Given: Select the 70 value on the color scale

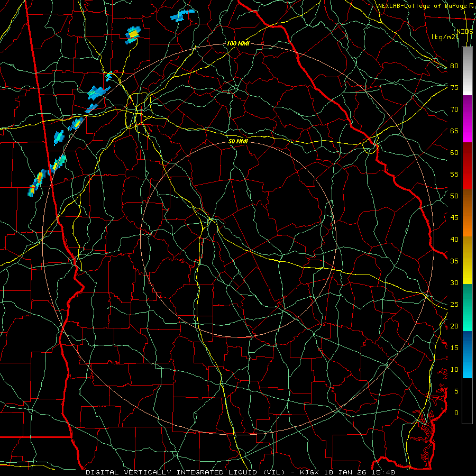Looking at the screenshot, I should [x=454, y=109].
